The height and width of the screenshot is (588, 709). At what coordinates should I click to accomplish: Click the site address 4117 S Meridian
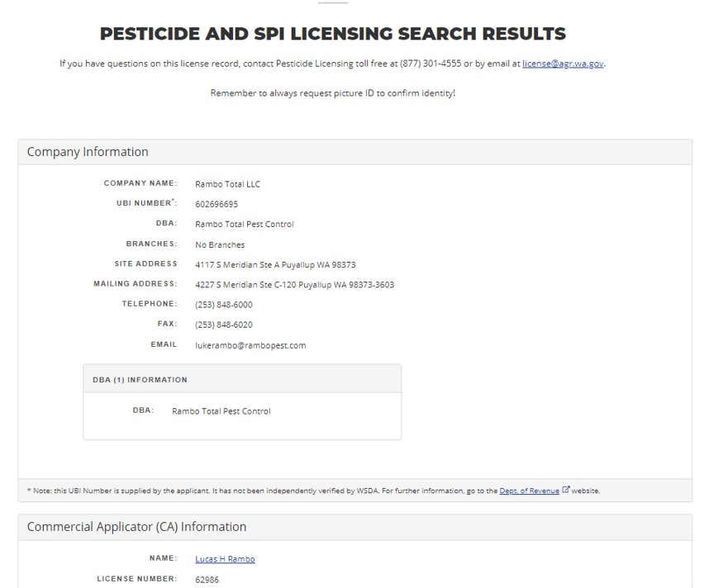[x=275, y=265]
